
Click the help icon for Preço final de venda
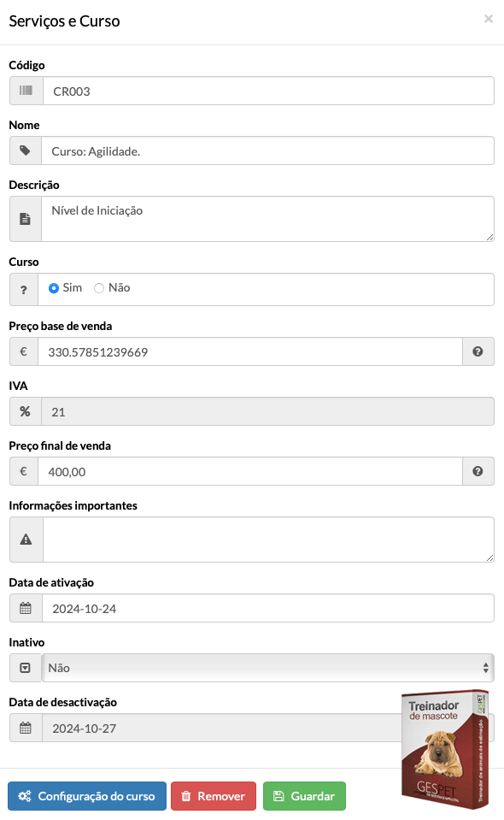tap(478, 471)
